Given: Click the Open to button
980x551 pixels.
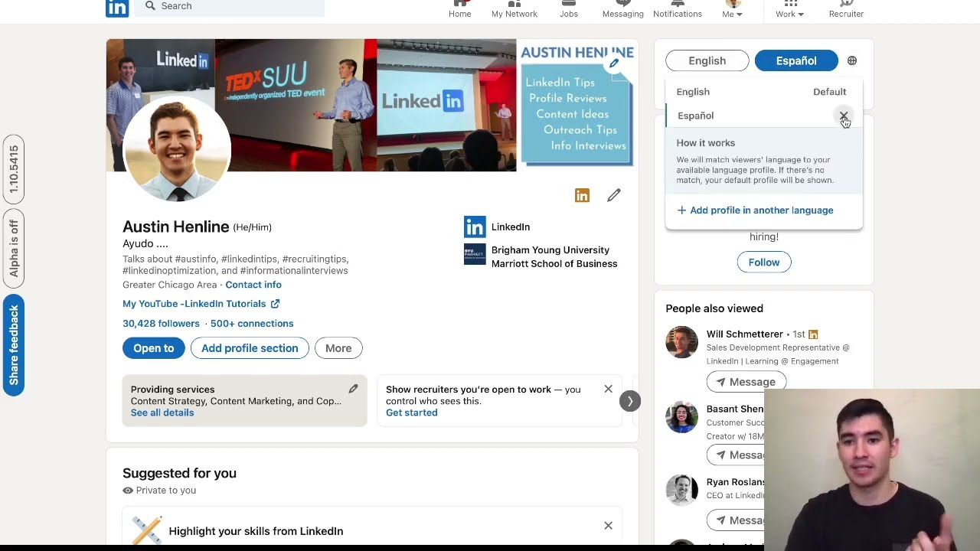Looking at the screenshot, I should [x=154, y=348].
